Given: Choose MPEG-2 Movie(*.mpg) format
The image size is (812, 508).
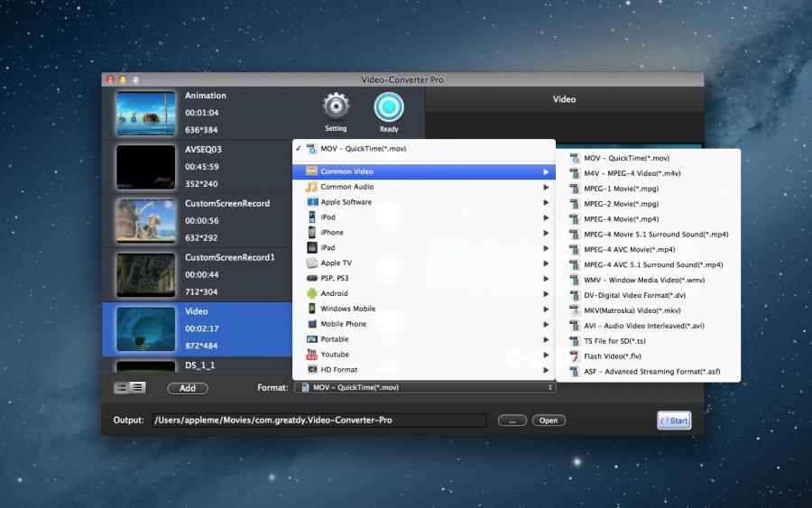Looking at the screenshot, I should coord(648,204).
